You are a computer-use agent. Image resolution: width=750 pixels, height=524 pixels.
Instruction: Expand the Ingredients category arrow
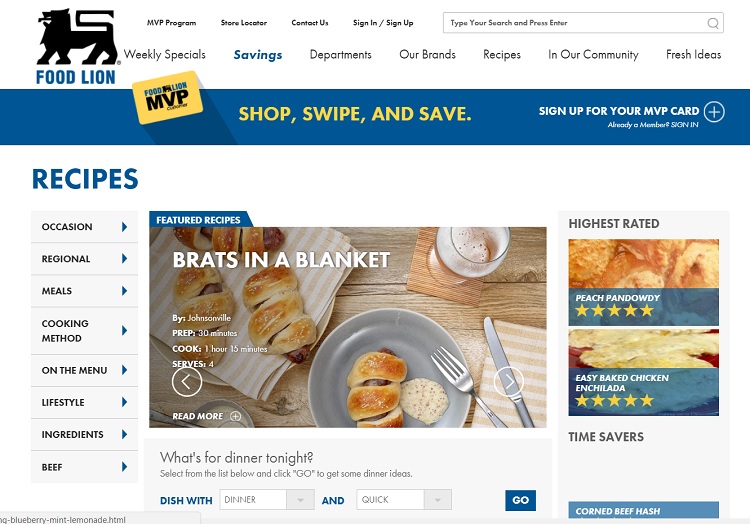click(x=124, y=434)
